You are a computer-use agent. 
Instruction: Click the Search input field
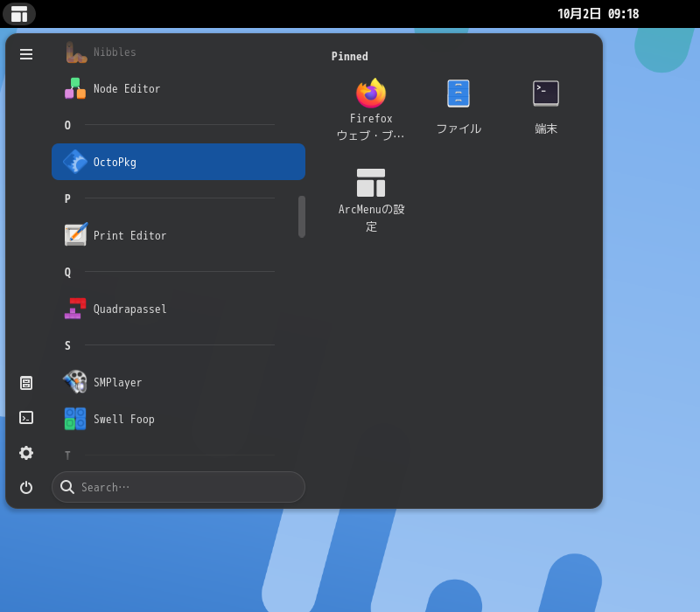point(178,487)
